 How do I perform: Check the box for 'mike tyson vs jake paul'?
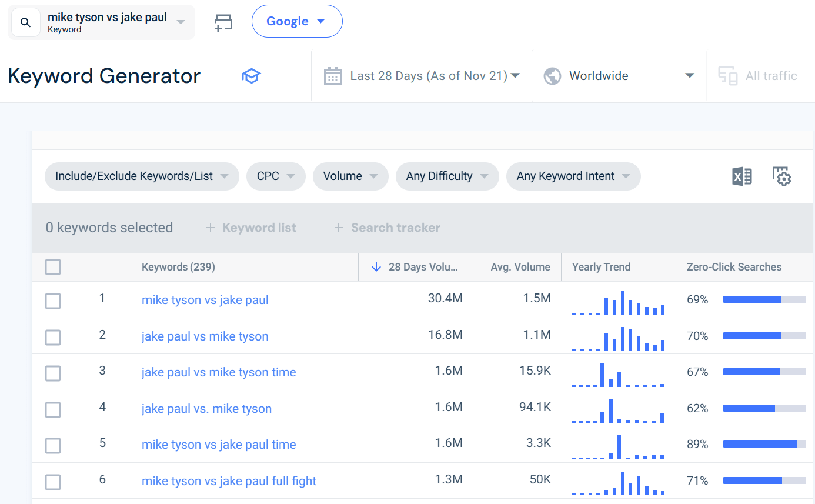52,301
